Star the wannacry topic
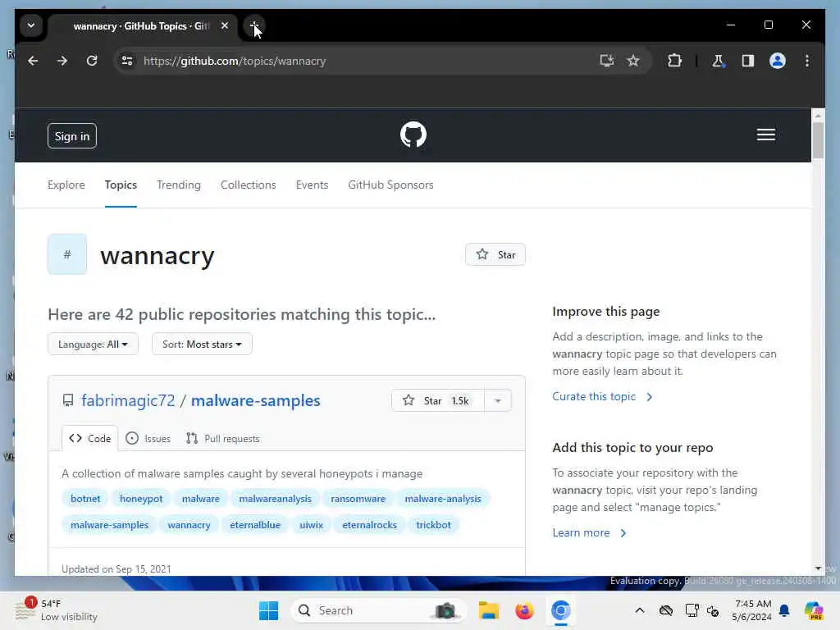 (x=495, y=254)
